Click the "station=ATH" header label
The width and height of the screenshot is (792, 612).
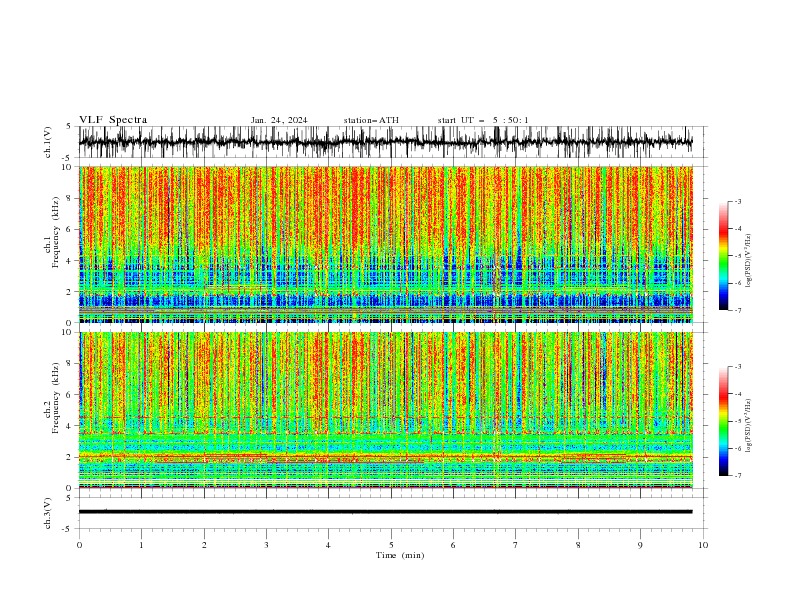point(371,120)
